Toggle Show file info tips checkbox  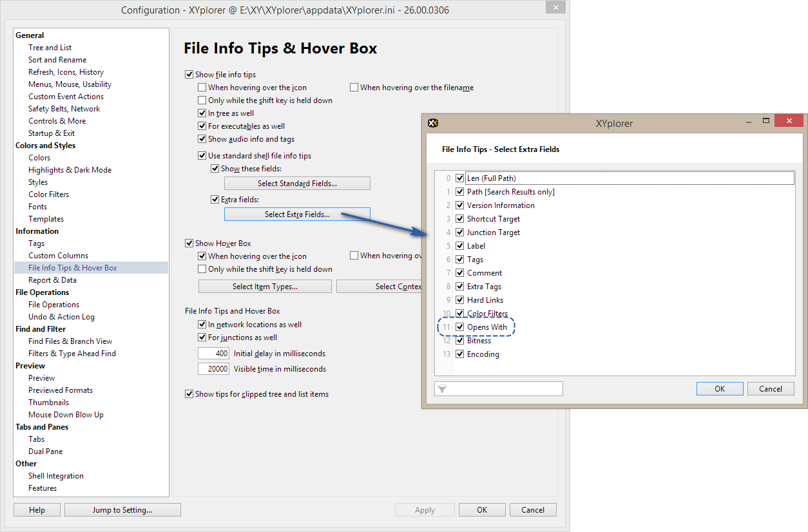pyautogui.click(x=189, y=75)
